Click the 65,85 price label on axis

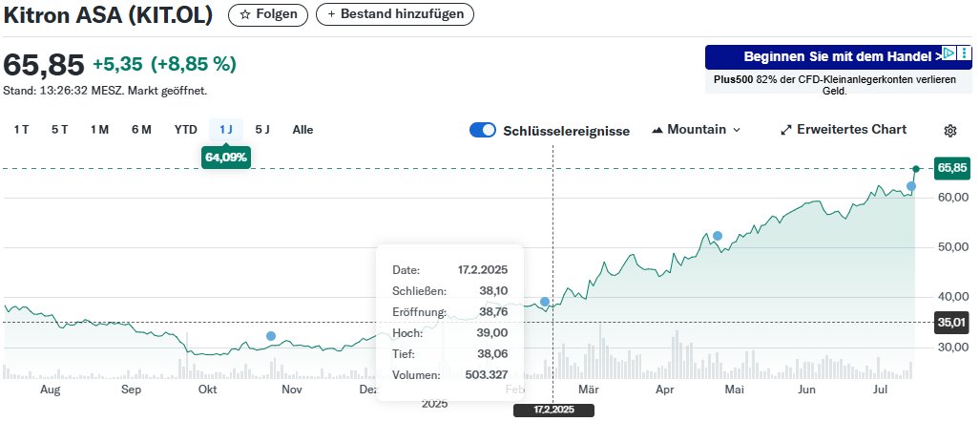(952, 168)
